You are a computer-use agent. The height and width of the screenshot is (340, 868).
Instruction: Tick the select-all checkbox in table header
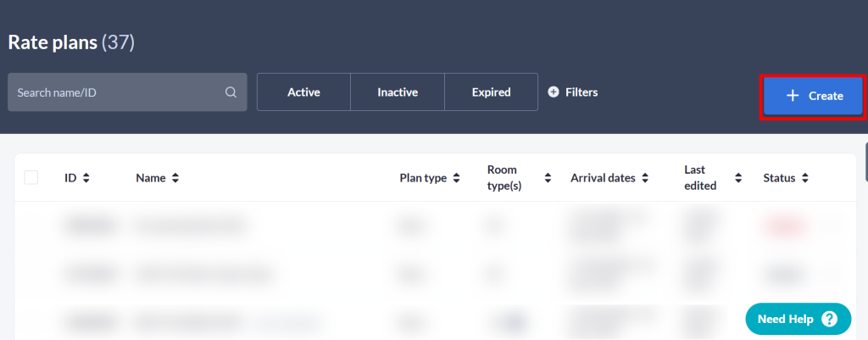[x=31, y=178]
